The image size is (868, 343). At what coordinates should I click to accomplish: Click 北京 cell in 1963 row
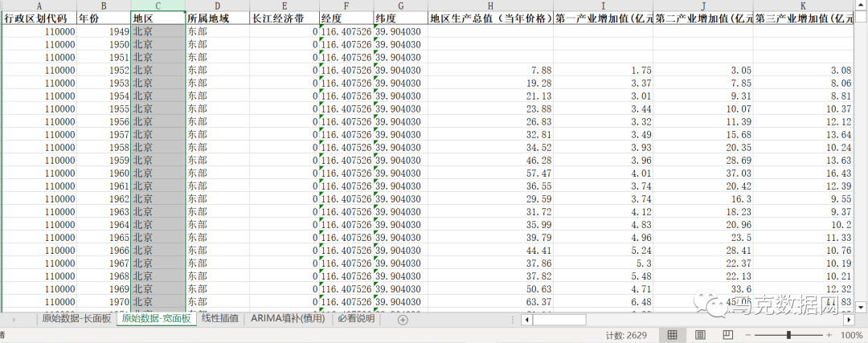click(158, 212)
